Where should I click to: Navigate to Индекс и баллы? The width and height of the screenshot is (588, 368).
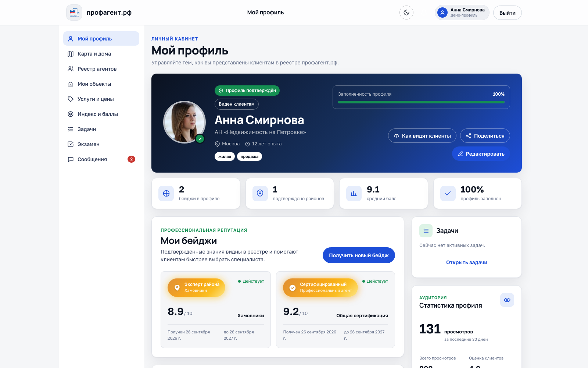pos(101,114)
